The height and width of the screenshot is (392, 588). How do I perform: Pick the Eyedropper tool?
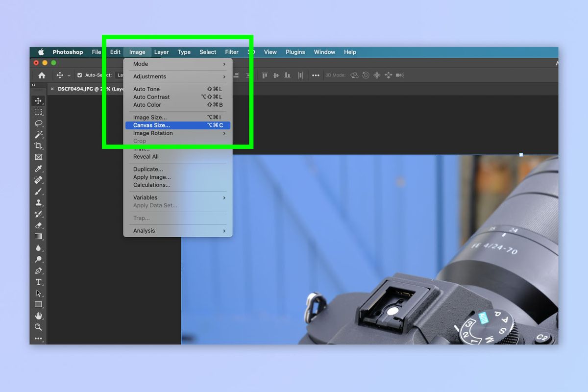[39, 169]
